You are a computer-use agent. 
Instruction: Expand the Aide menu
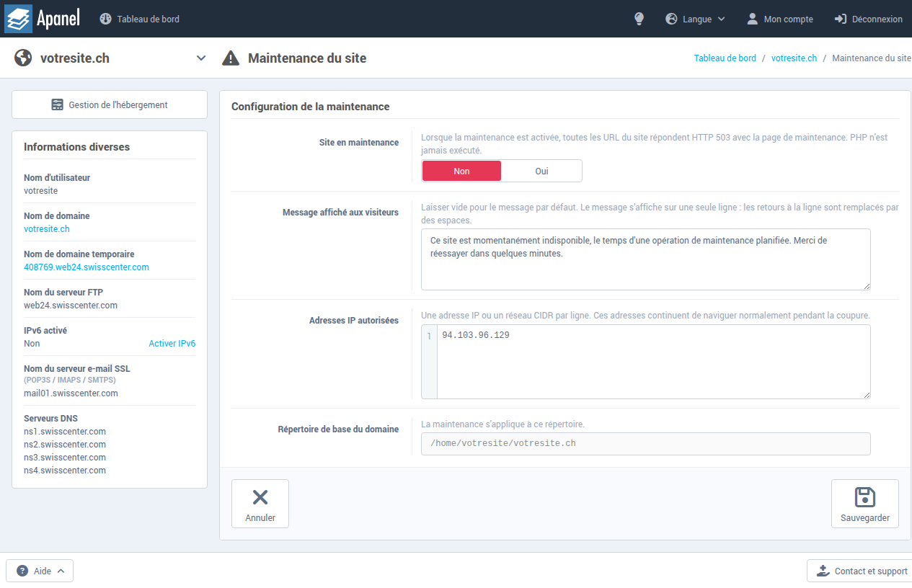tap(40, 571)
